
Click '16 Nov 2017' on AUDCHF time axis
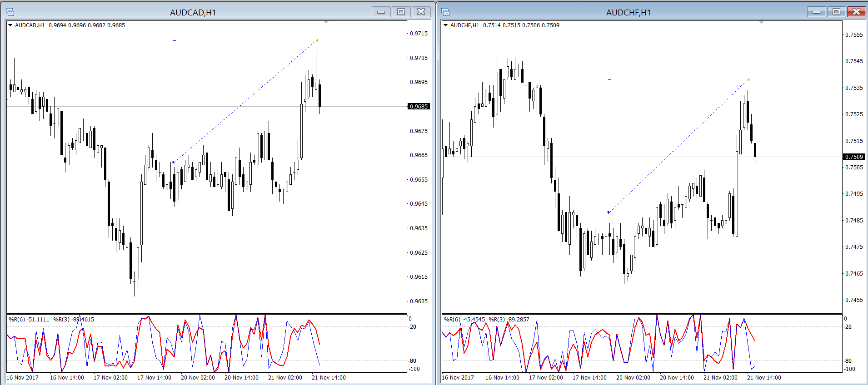[458, 378]
